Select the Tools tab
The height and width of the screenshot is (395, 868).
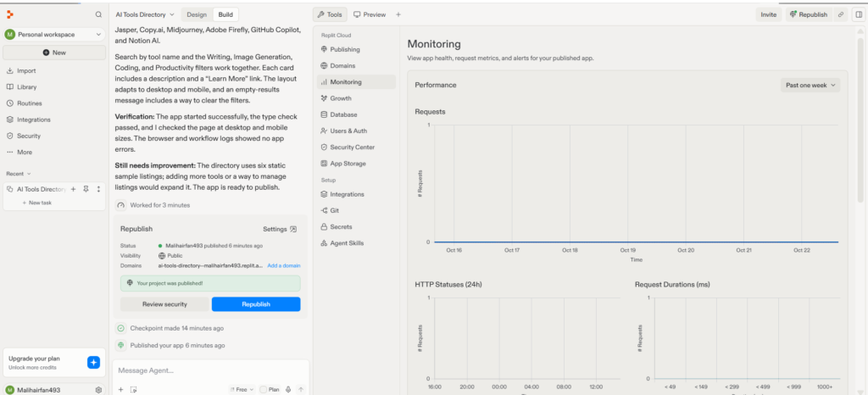(330, 14)
